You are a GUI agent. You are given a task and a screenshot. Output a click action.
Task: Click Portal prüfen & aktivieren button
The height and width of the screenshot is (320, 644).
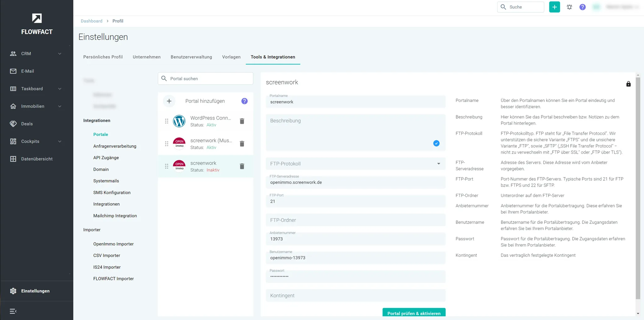pyautogui.click(x=414, y=312)
